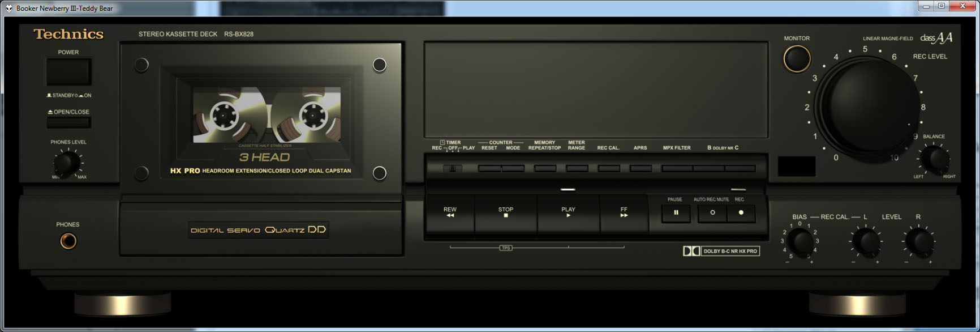Click the REC CAL. L level knob
Screen dimensions: 980x332
tap(865, 242)
